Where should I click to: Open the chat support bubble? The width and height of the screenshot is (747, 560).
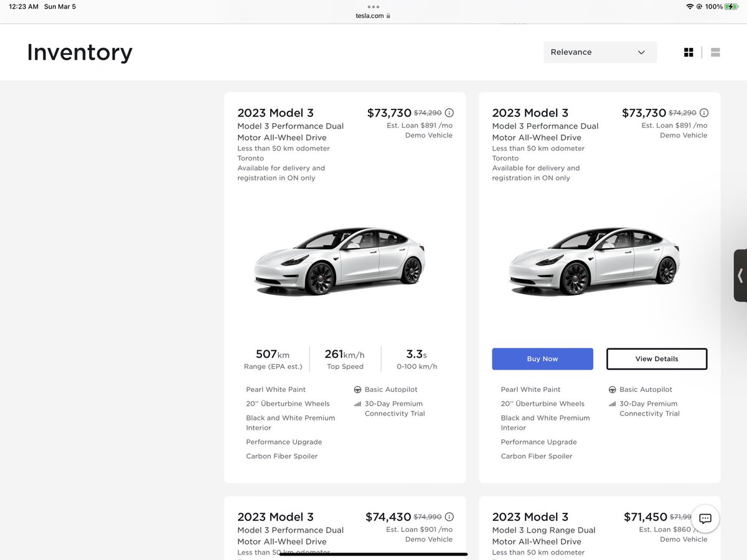[704, 518]
